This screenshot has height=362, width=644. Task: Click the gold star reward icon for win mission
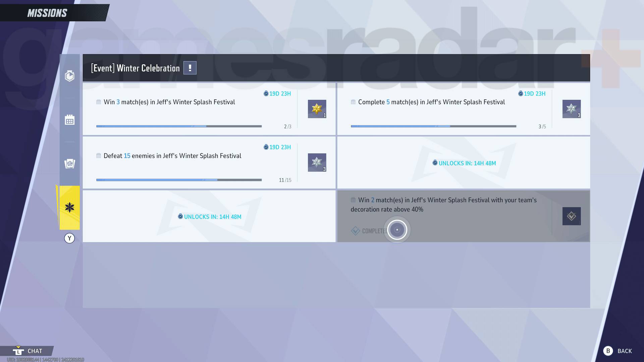(316, 109)
